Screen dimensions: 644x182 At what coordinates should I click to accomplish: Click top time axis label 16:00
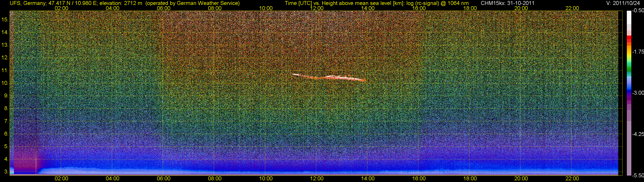click(x=419, y=8)
